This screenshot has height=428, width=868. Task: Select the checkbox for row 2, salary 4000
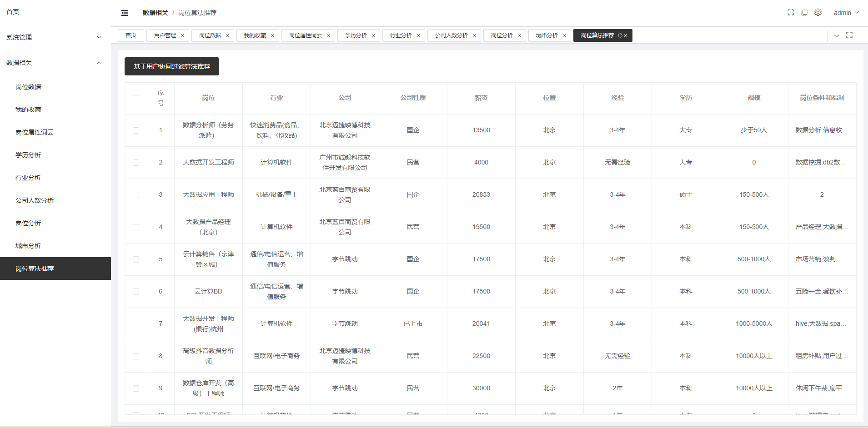point(136,163)
